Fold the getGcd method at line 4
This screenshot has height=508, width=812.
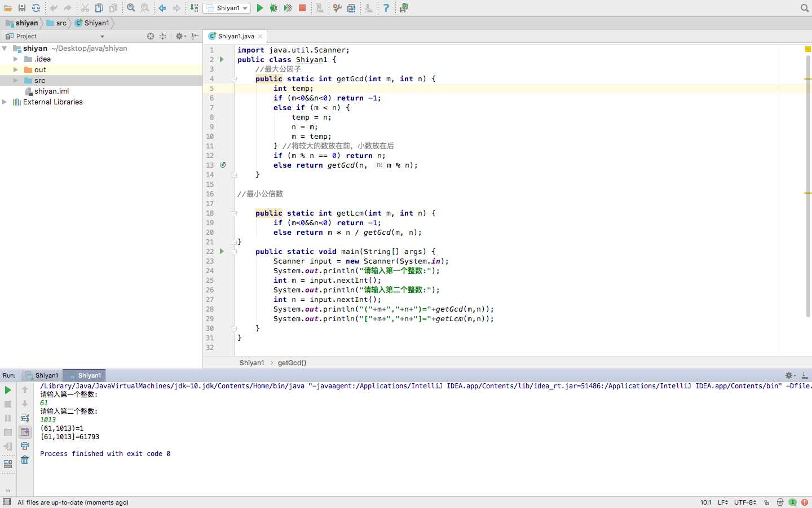click(234, 79)
